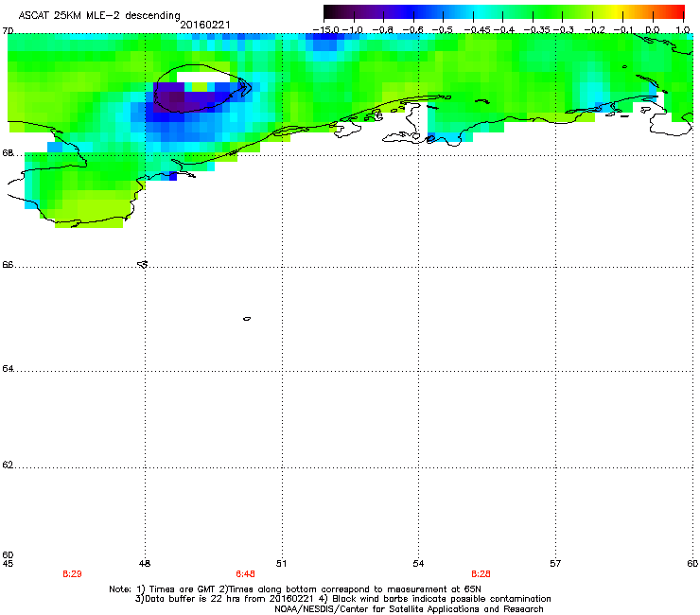Click the tiny island outline near 65N in the white area
Screen dimensions: 700x615
[247, 319]
